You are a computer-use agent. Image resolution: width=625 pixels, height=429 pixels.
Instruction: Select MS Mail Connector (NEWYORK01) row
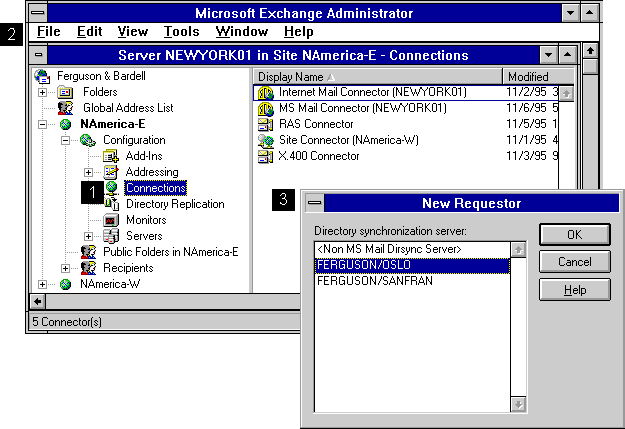click(406, 108)
